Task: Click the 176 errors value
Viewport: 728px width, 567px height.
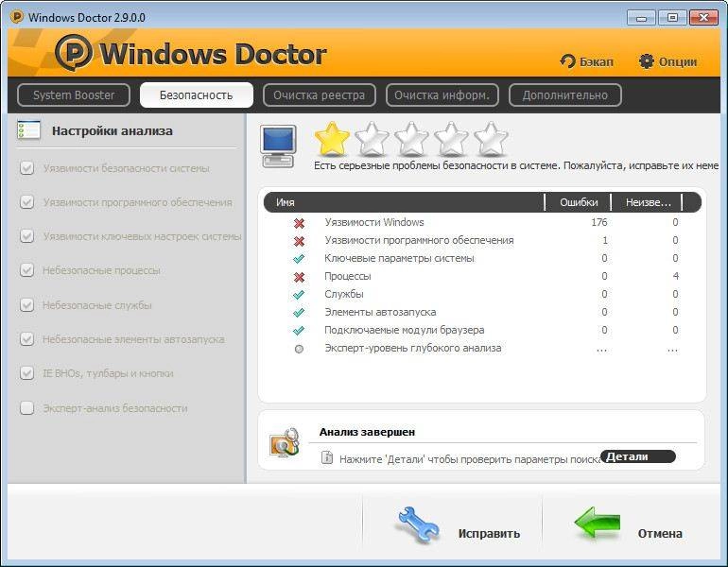Action: click(x=598, y=222)
